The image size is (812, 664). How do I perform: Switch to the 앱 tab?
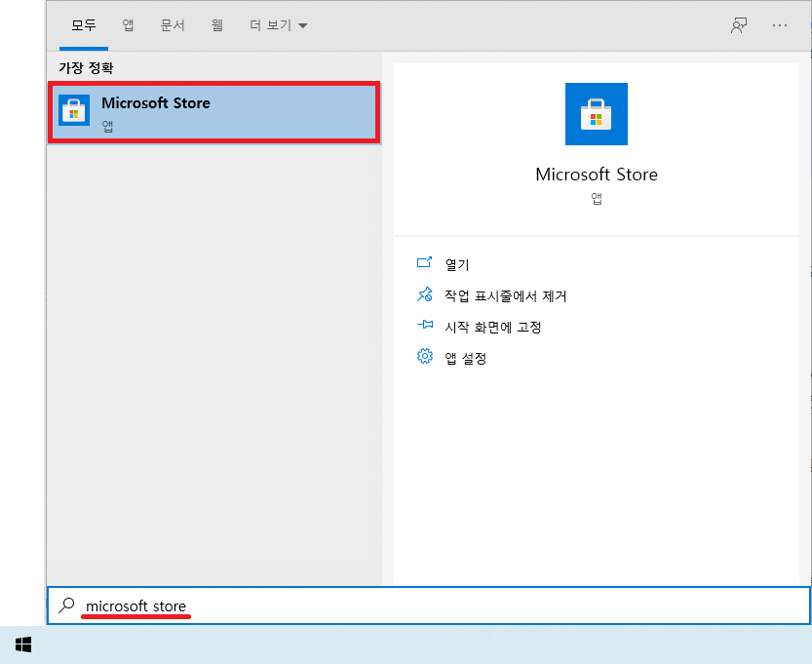128,25
